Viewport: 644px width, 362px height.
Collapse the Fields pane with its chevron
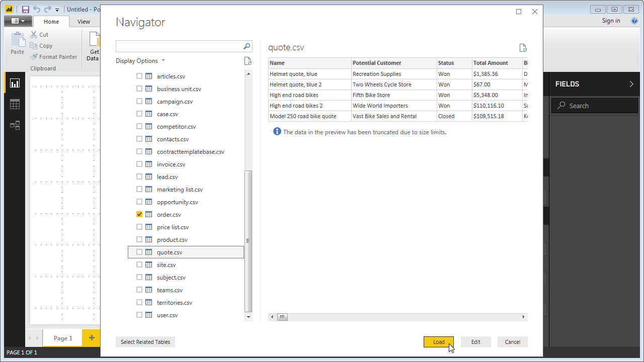[631, 84]
